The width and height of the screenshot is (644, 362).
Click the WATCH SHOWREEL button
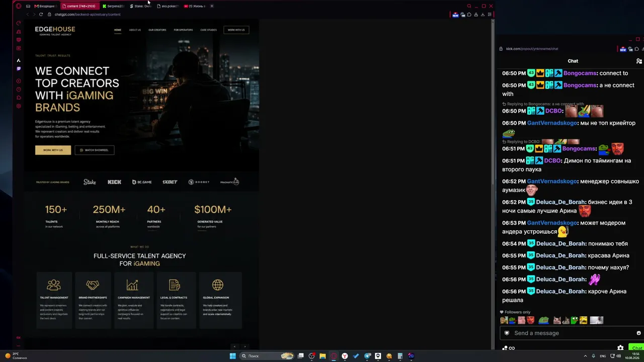click(x=95, y=150)
